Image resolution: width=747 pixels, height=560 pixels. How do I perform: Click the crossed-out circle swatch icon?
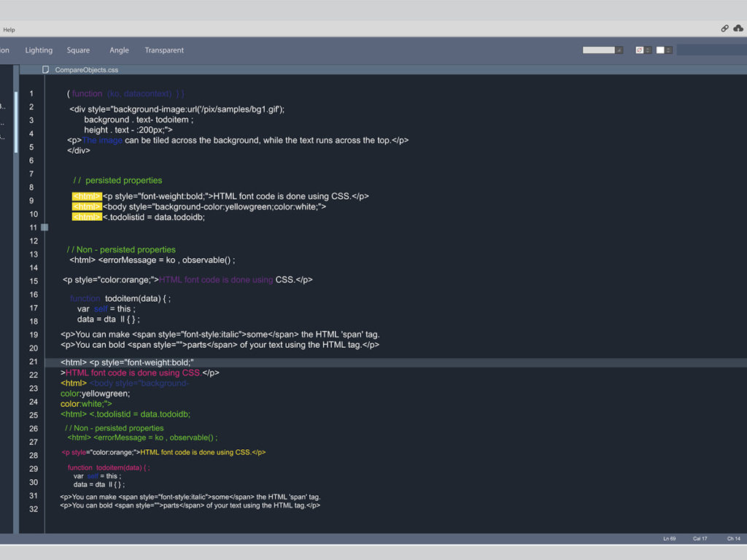tap(640, 50)
